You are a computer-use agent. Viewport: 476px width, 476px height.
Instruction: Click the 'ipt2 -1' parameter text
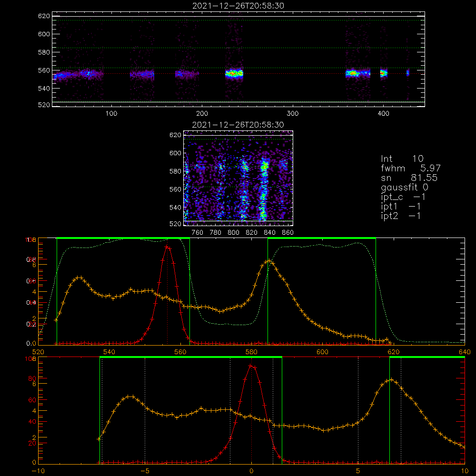401,216
